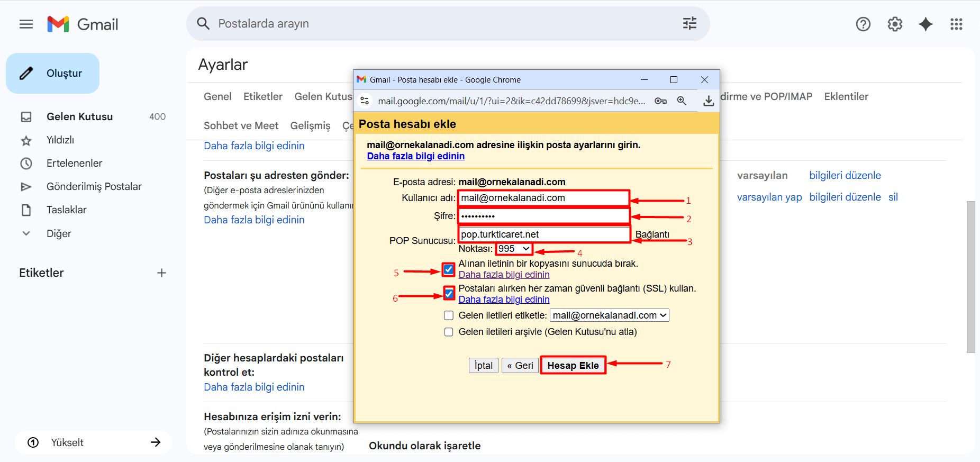The height and width of the screenshot is (462, 980).
Task: Click the Gmail logo
Action: [83, 24]
